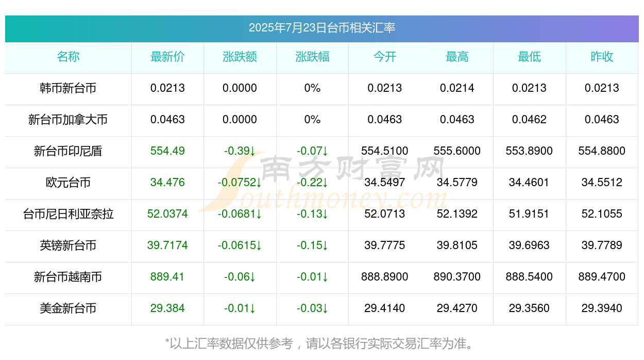Select latest price 29.384

coord(167,308)
